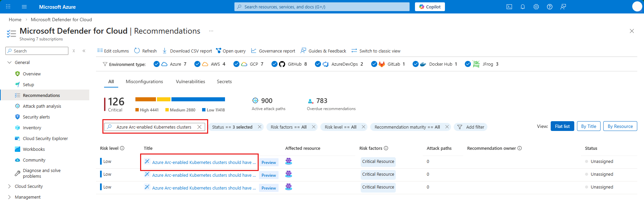
Task: Switch view to By Resource
Action: (x=620, y=126)
